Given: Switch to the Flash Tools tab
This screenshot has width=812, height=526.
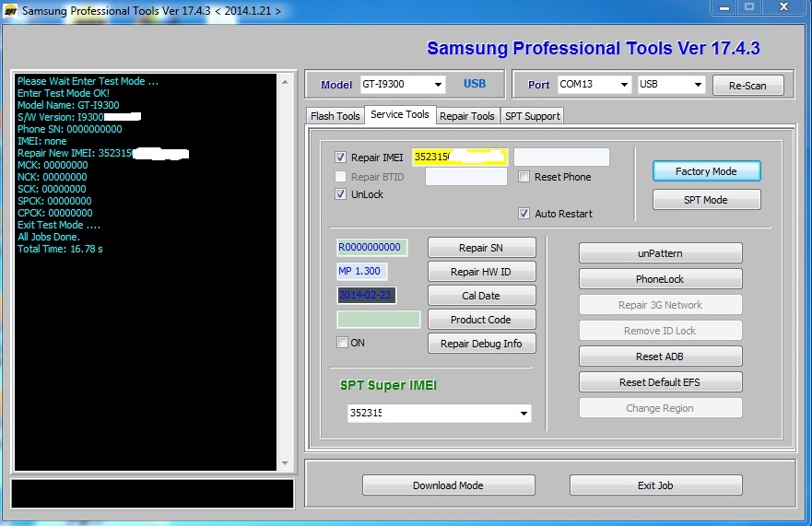Looking at the screenshot, I should pos(335,116).
